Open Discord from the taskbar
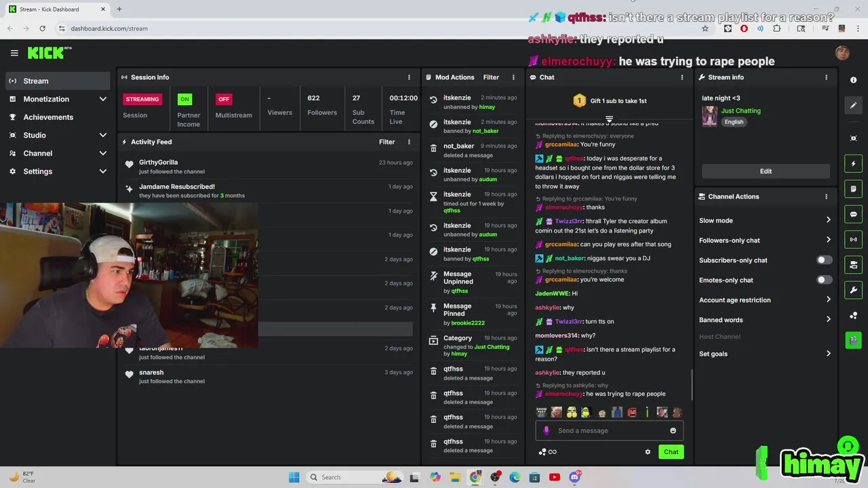The image size is (868, 488). coord(575,477)
